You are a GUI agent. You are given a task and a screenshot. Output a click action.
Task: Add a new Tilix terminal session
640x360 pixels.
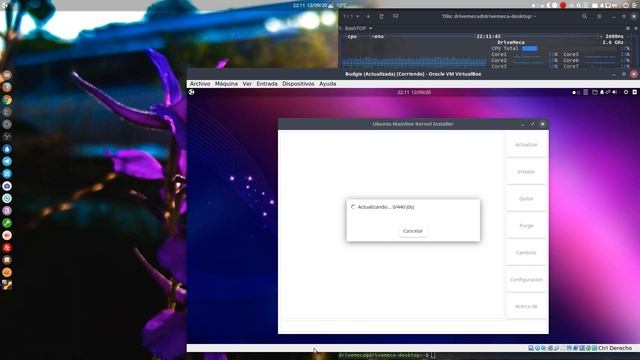point(368,16)
